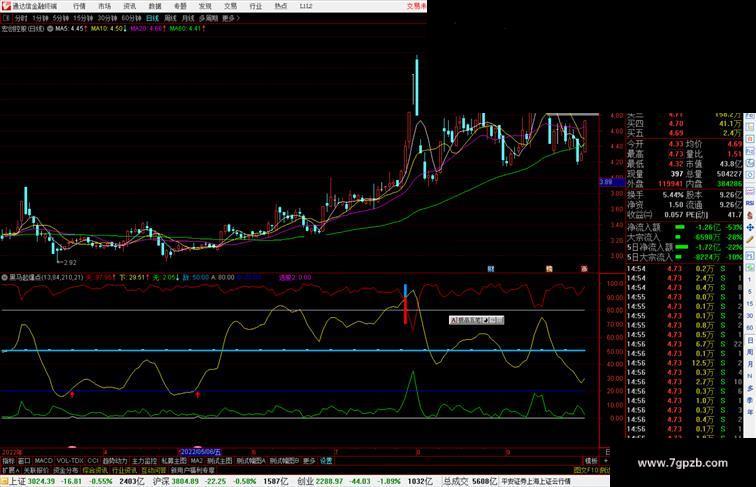Switch chart to 30分钟 period
This screenshot has width=756, height=487.
point(107,18)
